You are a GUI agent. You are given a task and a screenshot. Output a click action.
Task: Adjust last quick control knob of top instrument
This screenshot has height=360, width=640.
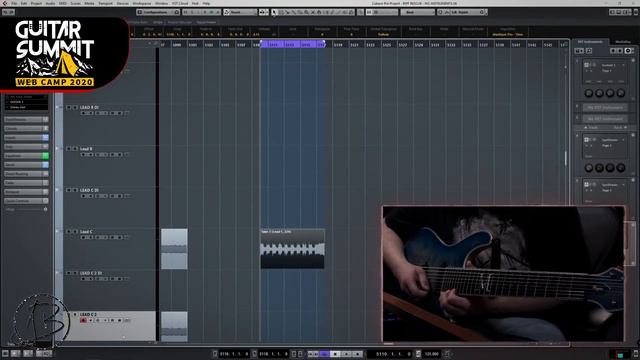point(620,93)
